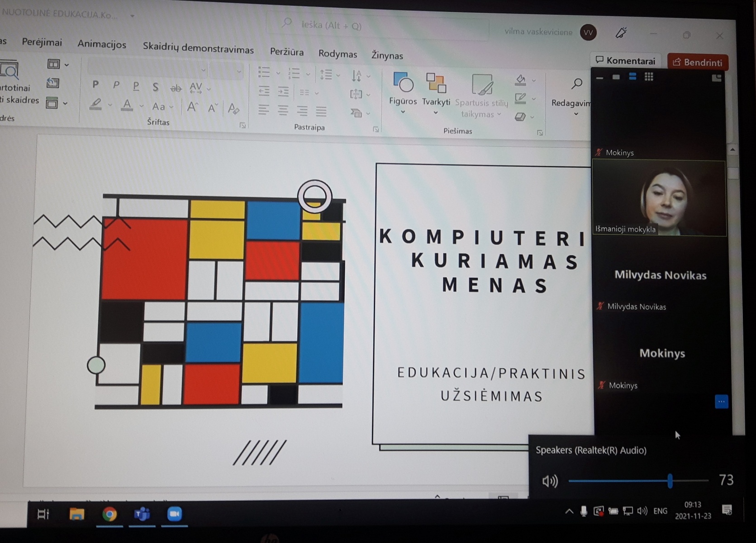Open Pastraipa paragraph dialog launcher
Viewport: 756px width, 543px height.
pos(376,129)
